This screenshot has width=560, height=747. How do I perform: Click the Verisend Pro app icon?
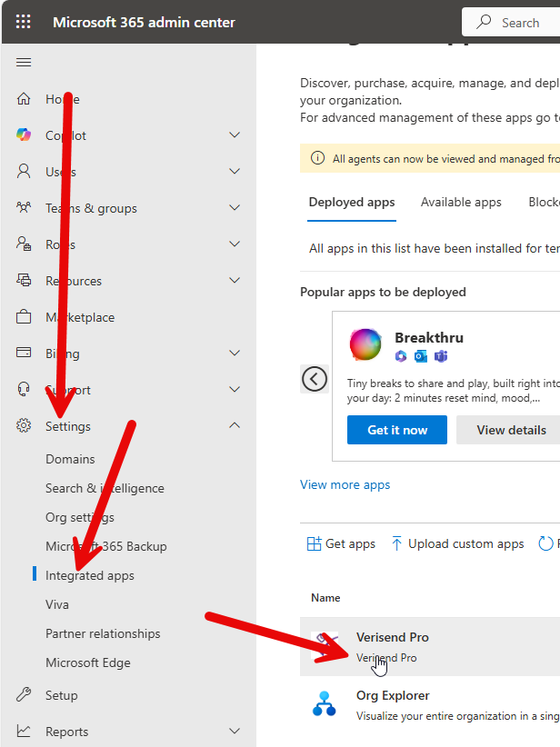[324, 644]
